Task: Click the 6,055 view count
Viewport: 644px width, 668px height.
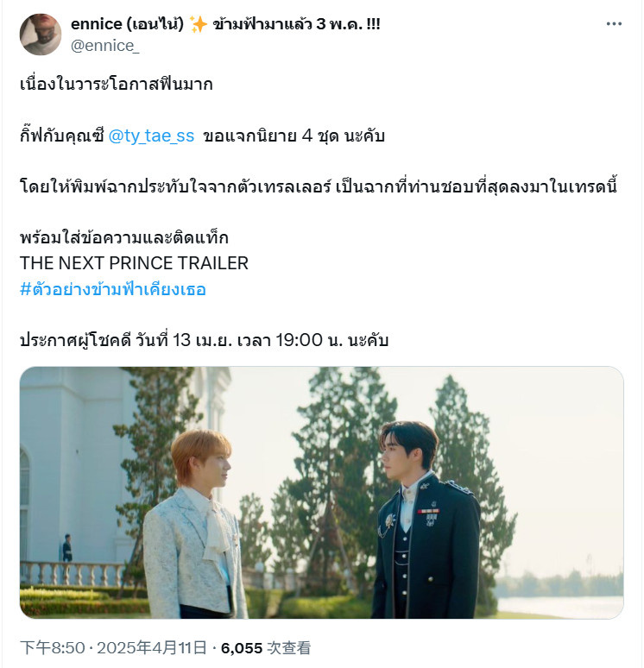Action: (x=242, y=648)
